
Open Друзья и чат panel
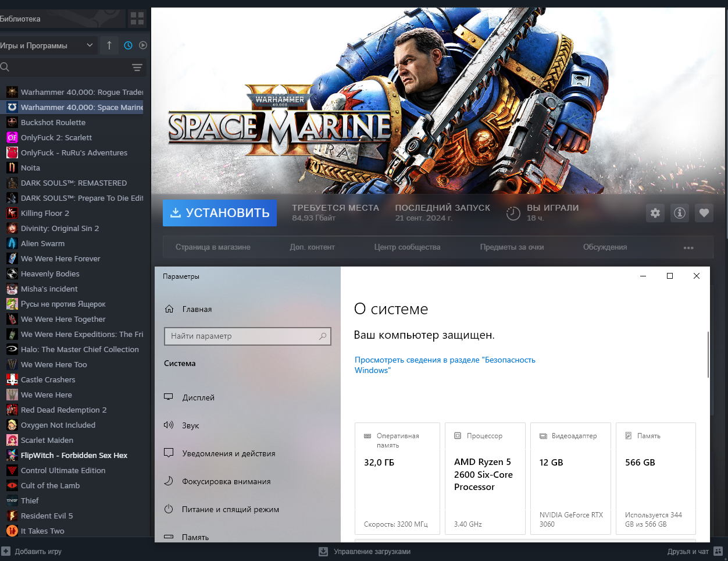(695, 552)
